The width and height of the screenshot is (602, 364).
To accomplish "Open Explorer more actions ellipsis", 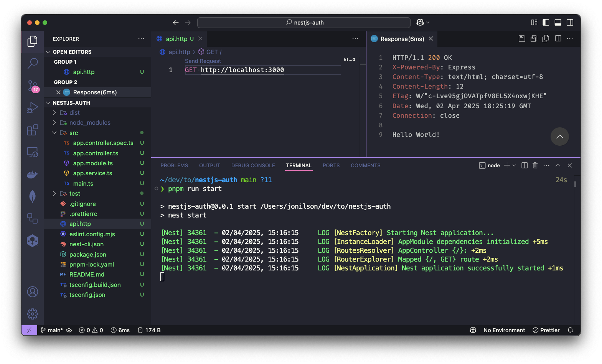I will pyautogui.click(x=141, y=39).
